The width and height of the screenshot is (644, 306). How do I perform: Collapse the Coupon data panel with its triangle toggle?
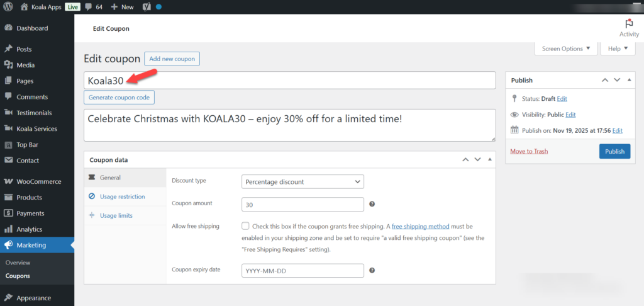pos(490,160)
